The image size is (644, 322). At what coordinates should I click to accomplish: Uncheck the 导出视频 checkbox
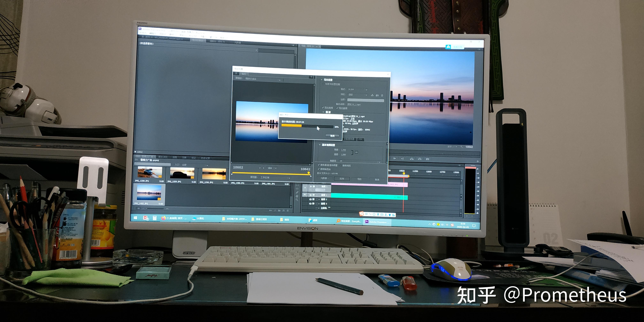pos(323,108)
